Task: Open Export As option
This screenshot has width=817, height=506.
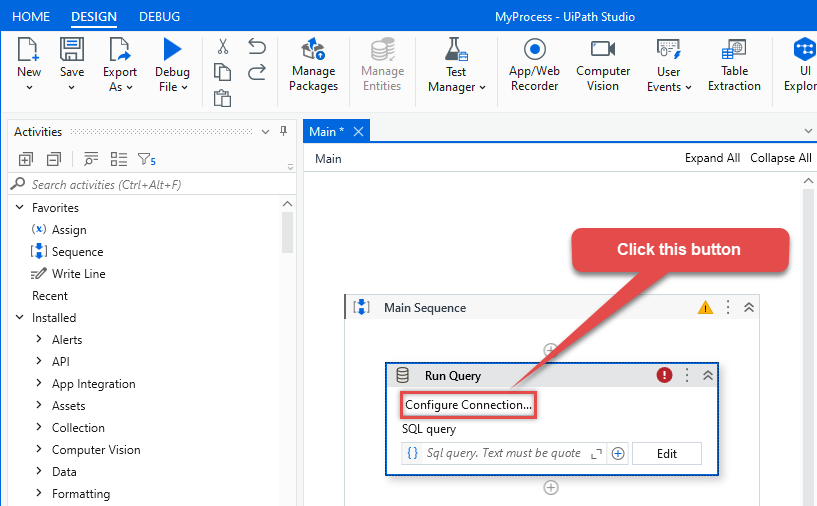Action: click(120, 65)
